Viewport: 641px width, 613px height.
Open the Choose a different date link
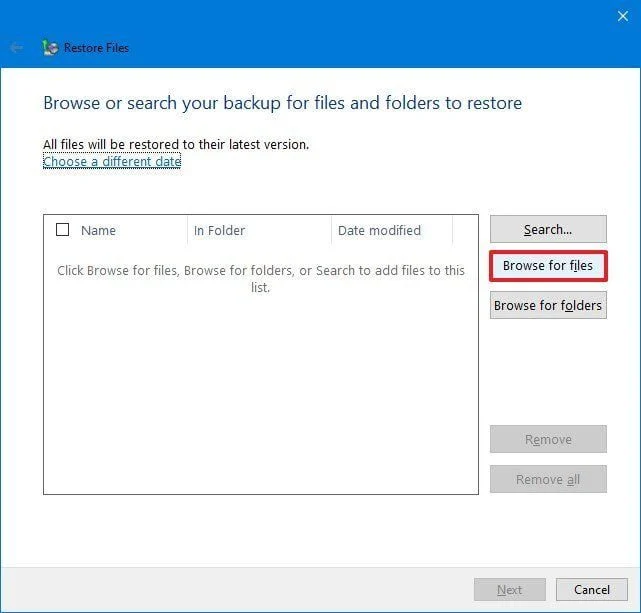pos(112,161)
